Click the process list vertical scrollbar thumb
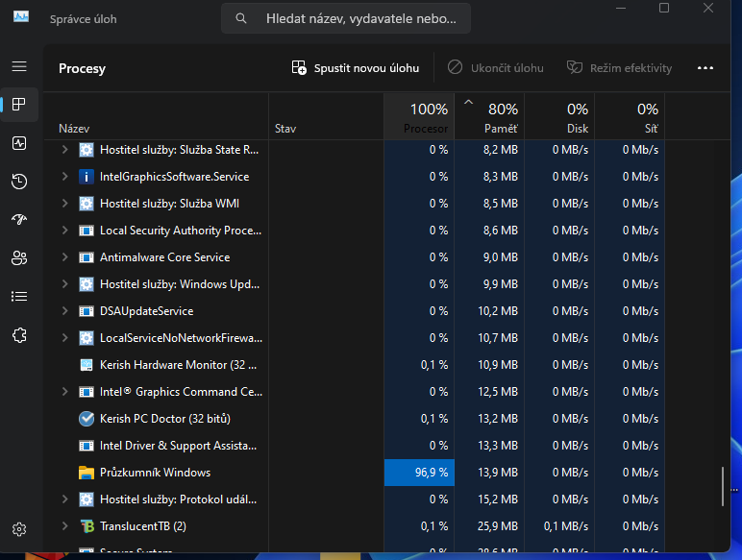The height and width of the screenshot is (560, 742). (723, 486)
